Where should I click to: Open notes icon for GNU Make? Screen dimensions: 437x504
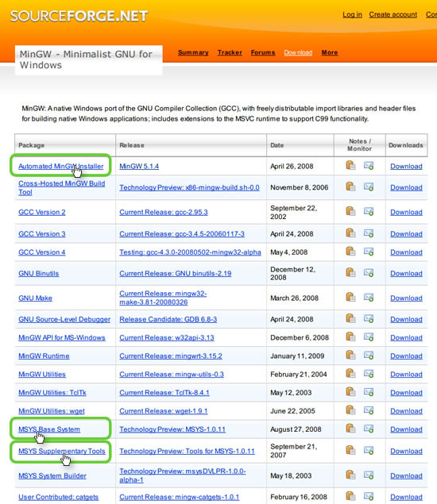click(350, 297)
